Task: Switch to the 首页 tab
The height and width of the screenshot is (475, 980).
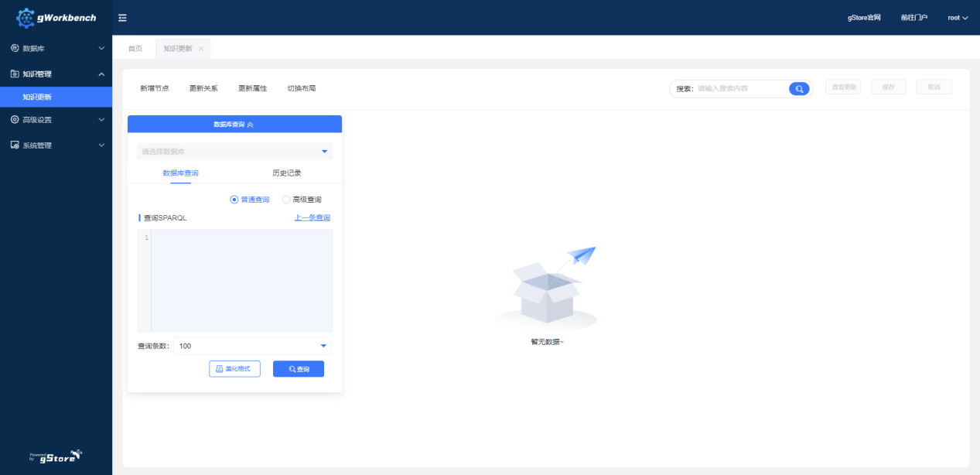Action: tap(135, 49)
